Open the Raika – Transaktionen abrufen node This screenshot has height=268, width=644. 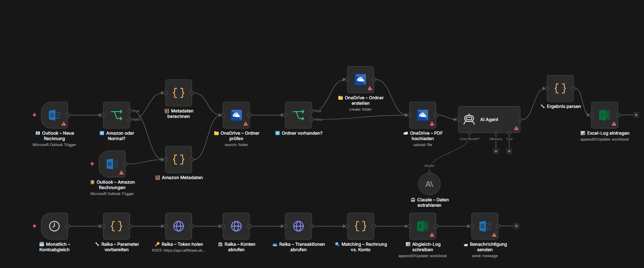pos(298,226)
